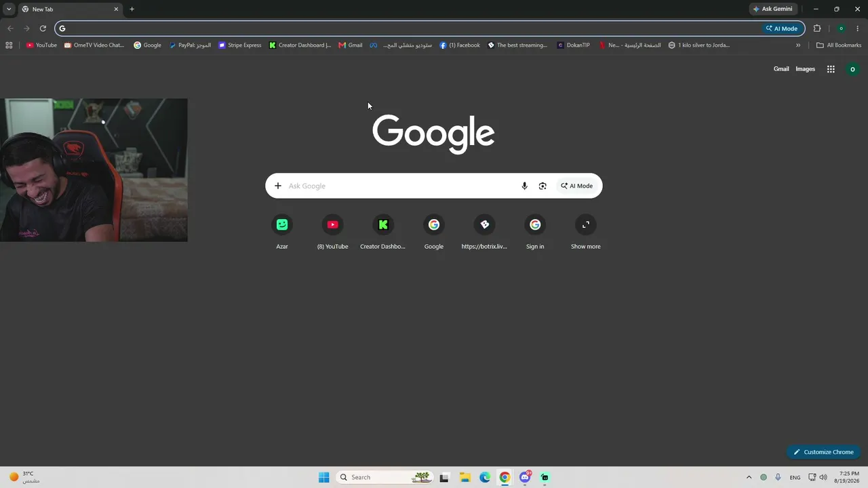Open File Explorer from the taskbar
Image resolution: width=868 pixels, height=488 pixels.
point(465,477)
